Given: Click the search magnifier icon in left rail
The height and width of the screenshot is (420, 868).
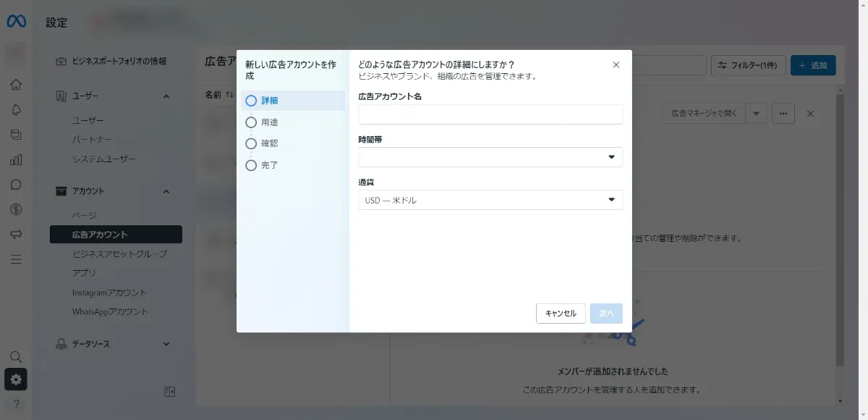Looking at the screenshot, I should coord(16,356).
